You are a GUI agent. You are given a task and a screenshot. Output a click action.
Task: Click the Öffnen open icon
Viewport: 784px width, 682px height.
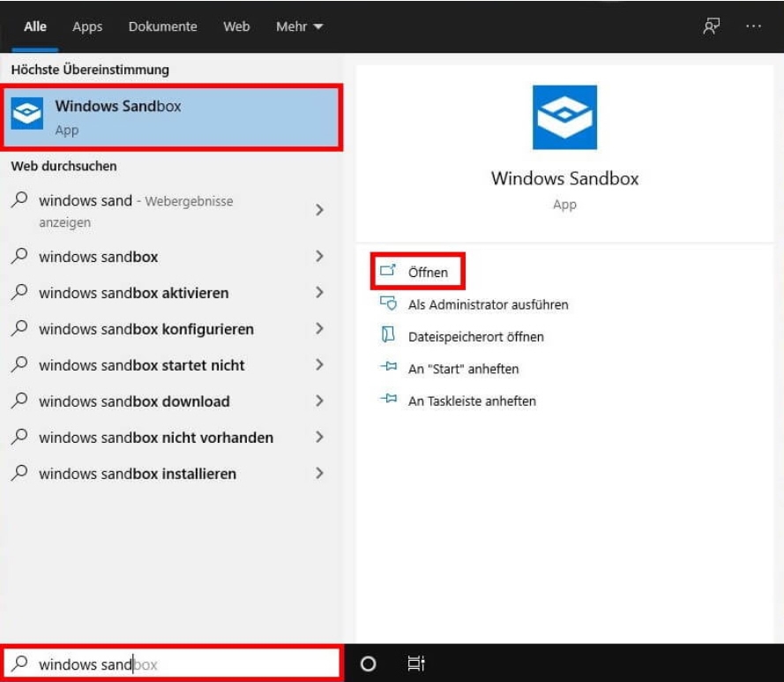click(x=387, y=271)
